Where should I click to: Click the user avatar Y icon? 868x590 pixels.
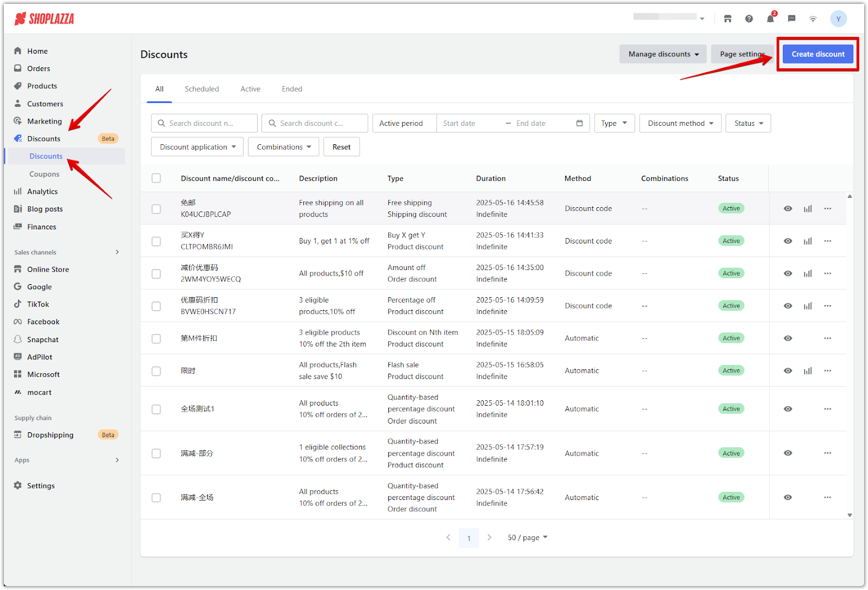[838, 19]
